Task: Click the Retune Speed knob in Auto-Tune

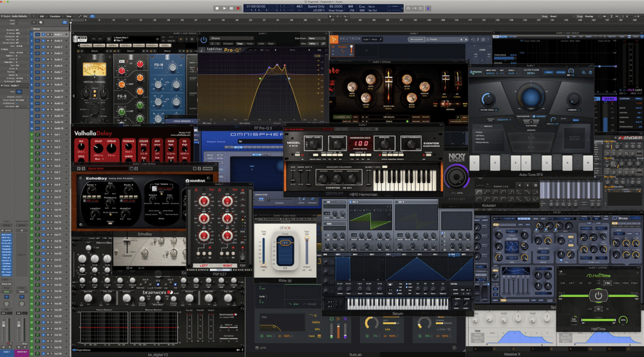Action: 488,99
